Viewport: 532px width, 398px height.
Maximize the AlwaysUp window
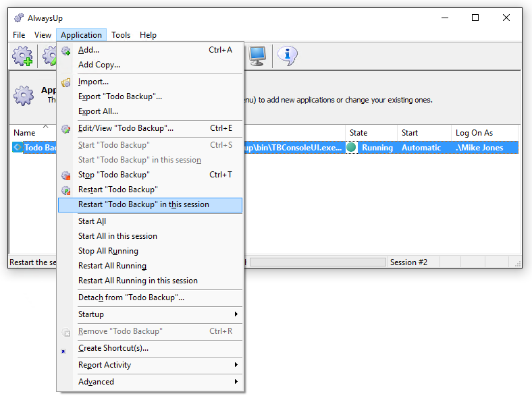click(x=475, y=18)
